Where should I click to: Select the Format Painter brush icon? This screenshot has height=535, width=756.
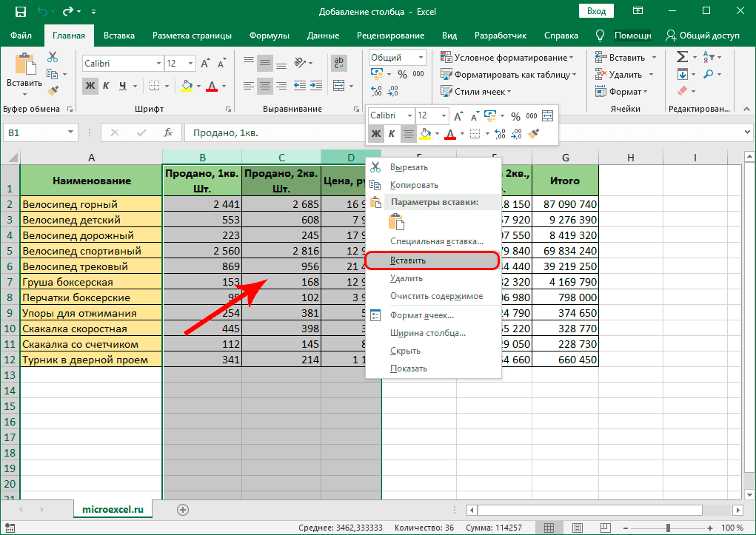coord(53,91)
